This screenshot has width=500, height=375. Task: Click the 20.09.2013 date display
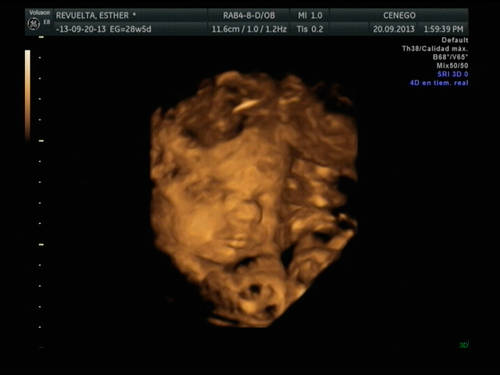(x=394, y=29)
